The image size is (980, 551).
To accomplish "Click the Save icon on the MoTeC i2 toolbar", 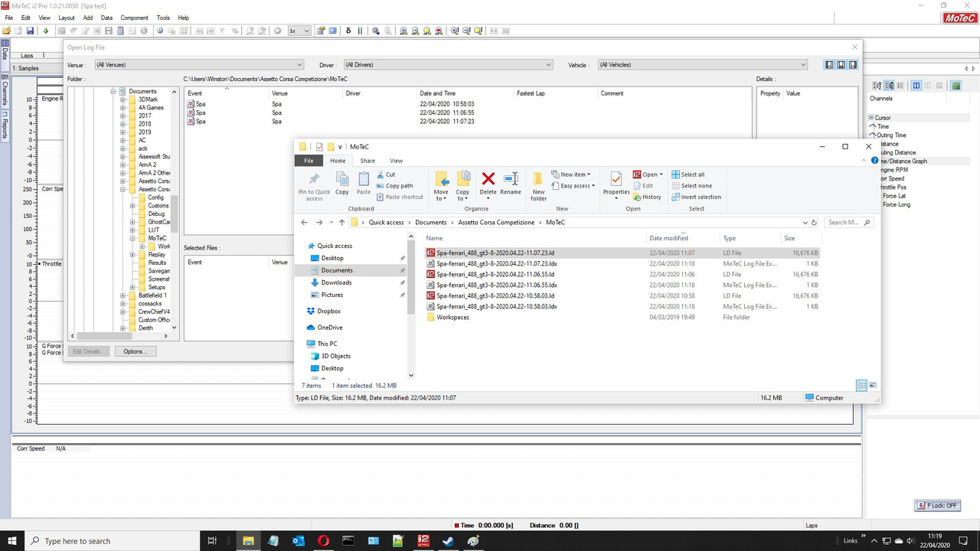I will pyautogui.click(x=30, y=30).
